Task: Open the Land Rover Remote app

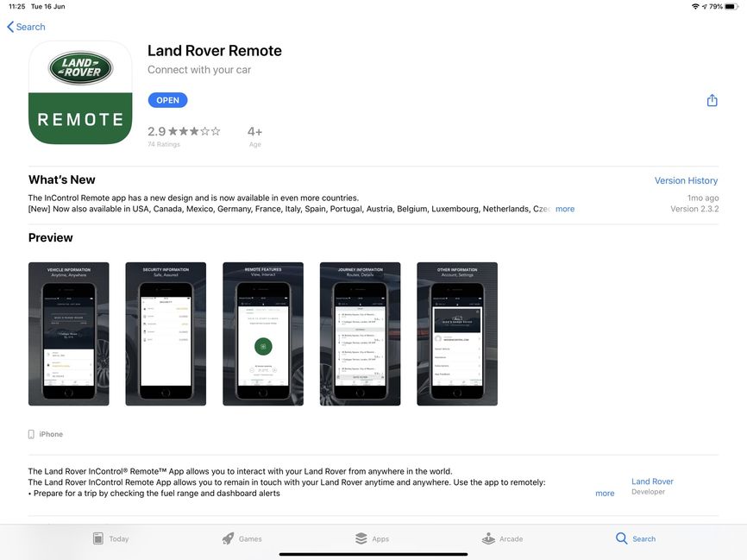Action: pos(167,100)
